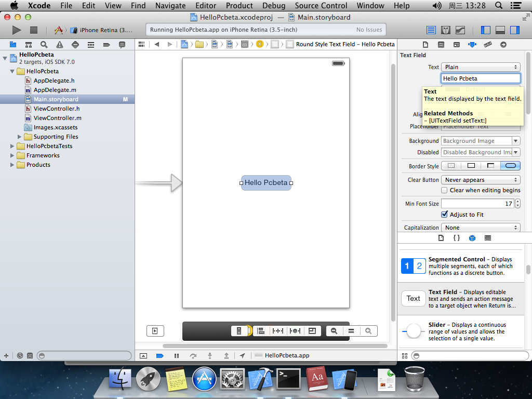Show the Identity inspector
Image resolution: width=532 pixels, height=399 pixels.
pyautogui.click(x=456, y=45)
